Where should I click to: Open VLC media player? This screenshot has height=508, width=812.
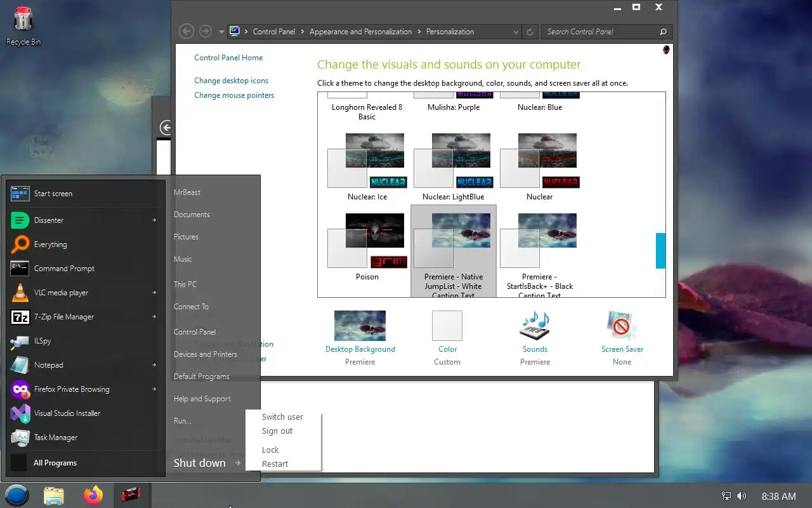[x=84, y=293]
